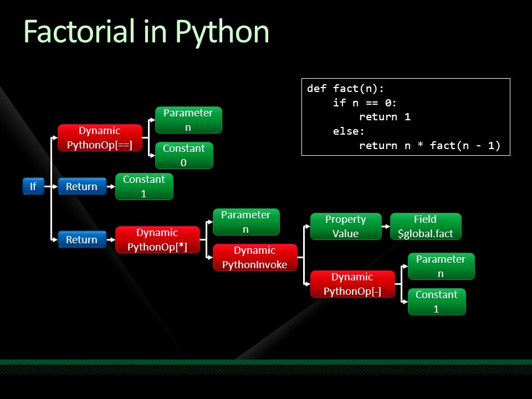Click the Return node pointing to Constant 1

[82, 186]
